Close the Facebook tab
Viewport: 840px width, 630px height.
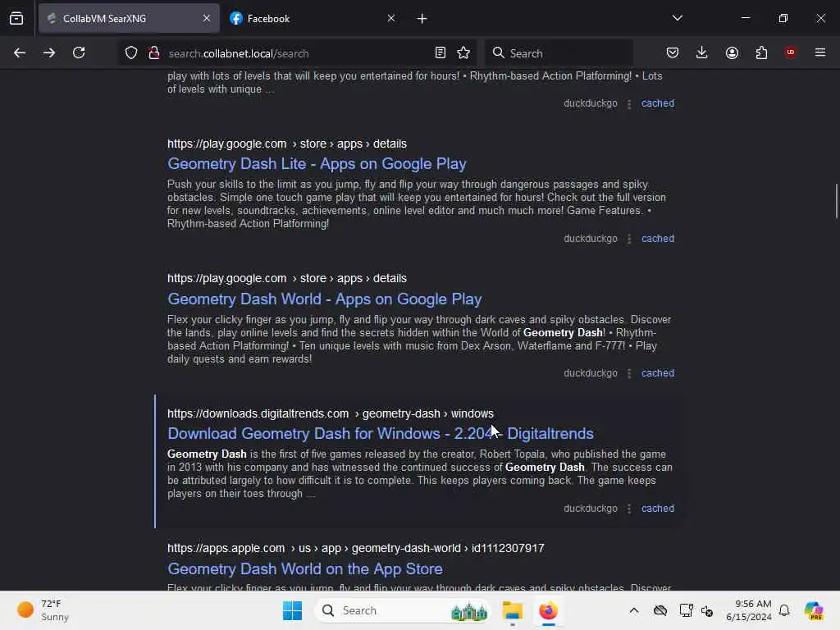(x=391, y=19)
